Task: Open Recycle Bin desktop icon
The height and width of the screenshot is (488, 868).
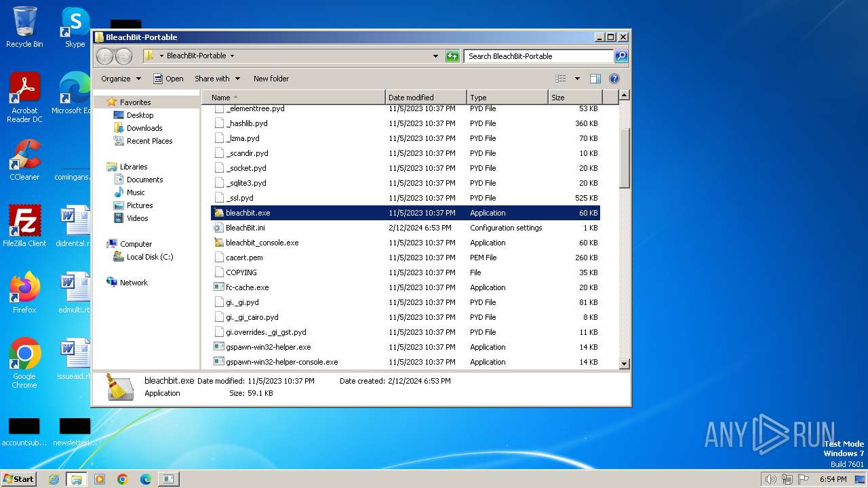Action: point(24,28)
